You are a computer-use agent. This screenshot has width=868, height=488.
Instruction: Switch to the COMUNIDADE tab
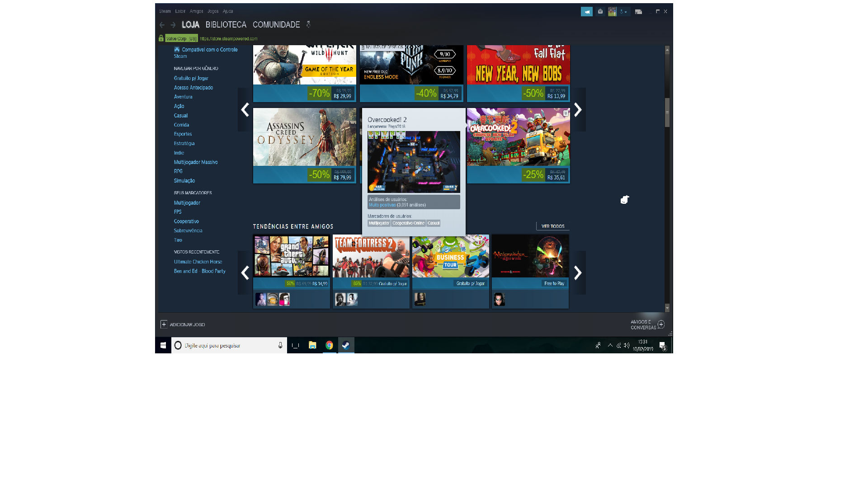click(x=276, y=25)
